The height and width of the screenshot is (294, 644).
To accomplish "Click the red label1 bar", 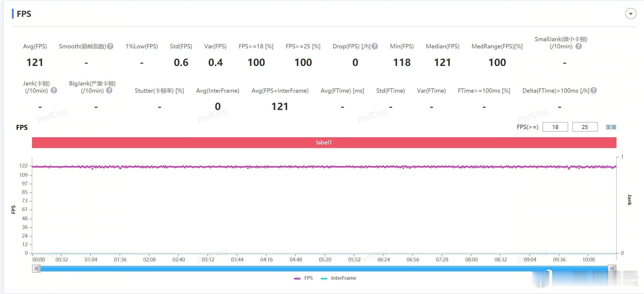I will click(324, 143).
